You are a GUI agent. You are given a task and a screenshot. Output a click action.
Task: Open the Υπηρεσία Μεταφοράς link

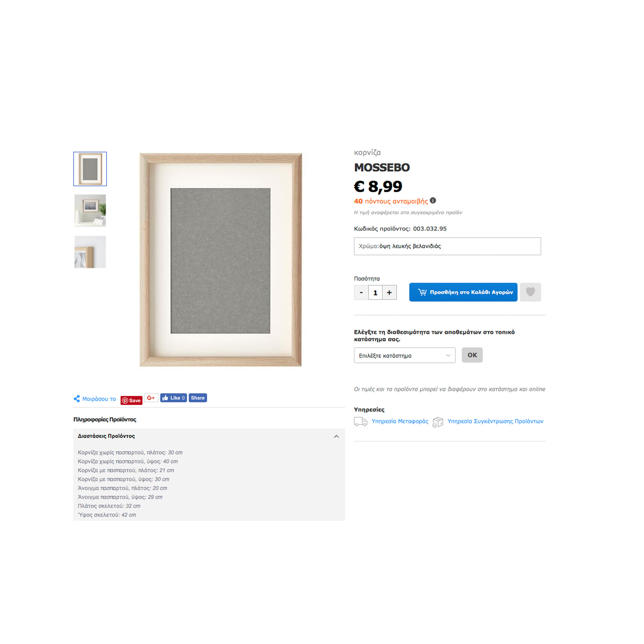(400, 421)
